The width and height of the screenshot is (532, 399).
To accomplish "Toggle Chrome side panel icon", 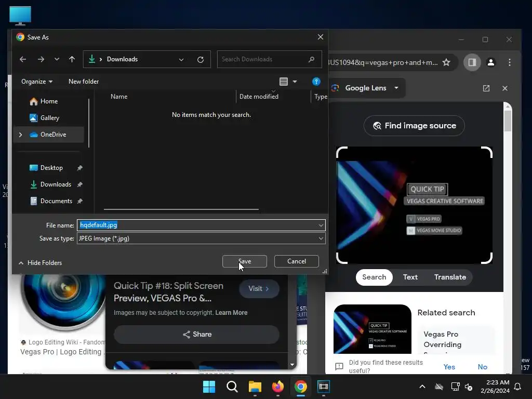I will (472, 62).
